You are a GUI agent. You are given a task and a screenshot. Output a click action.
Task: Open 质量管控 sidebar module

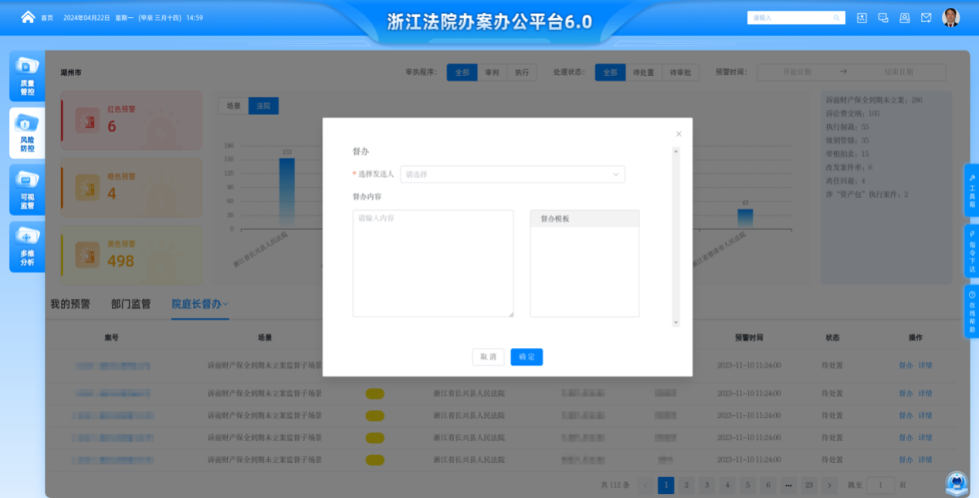tap(27, 77)
